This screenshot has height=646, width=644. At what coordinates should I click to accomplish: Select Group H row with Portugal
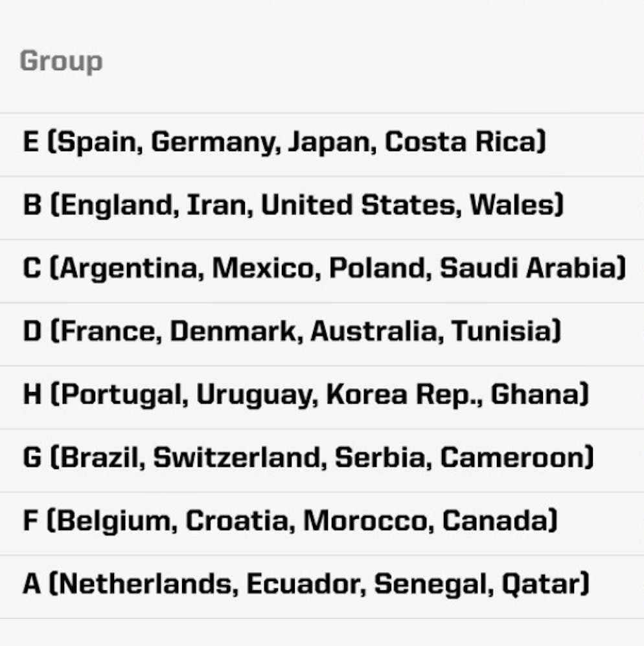point(322,397)
